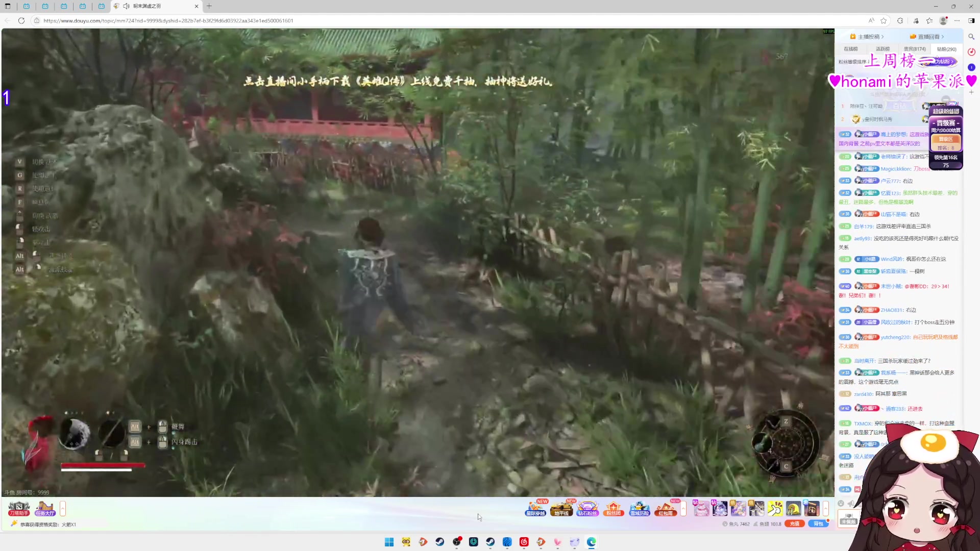Open the 任务大厅 task hall icon
The width and height of the screenshot is (980, 551).
click(45, 508)
